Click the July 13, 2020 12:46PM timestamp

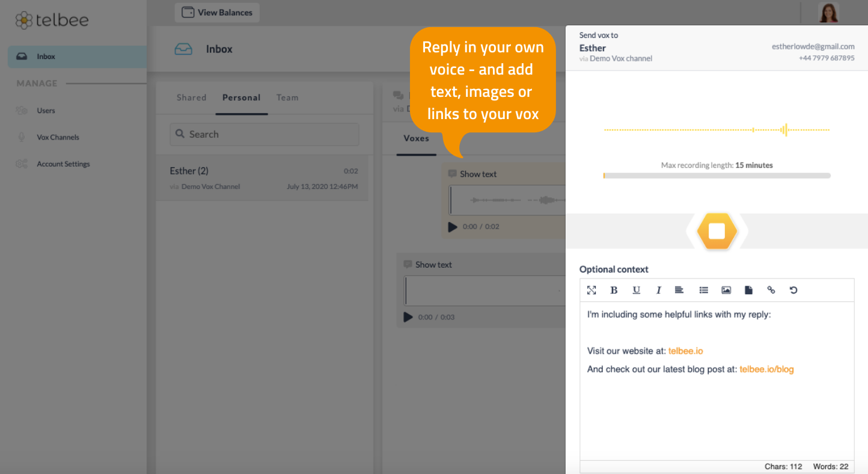click(x=322, y=186)
